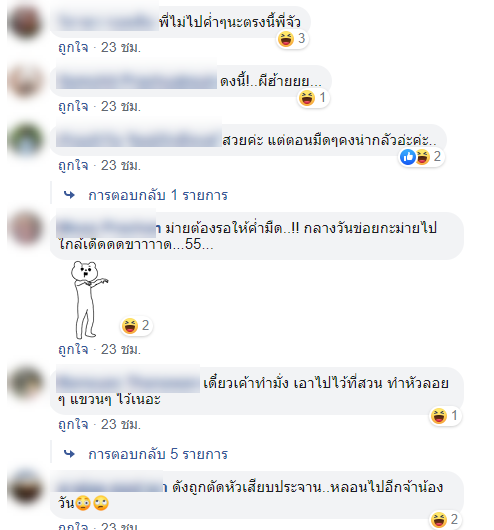Like the เดี๋ยวเค้าทำมั่ง comment via ถูกใจ

[x=73, y=425]
